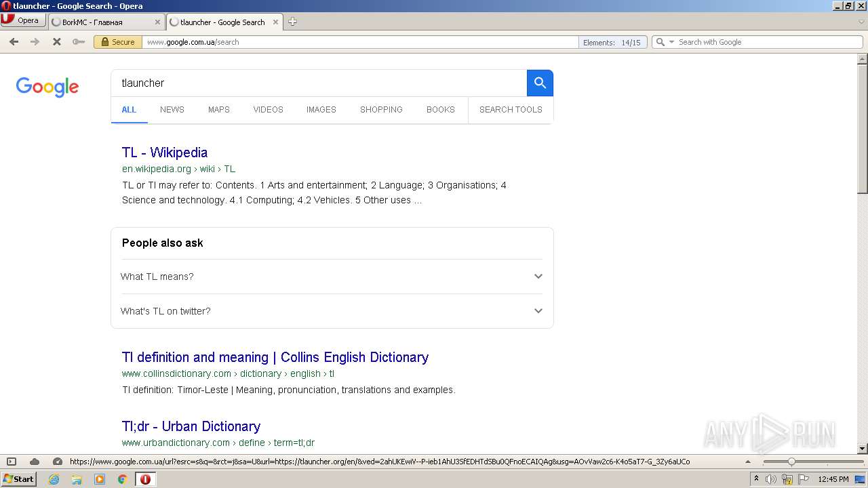Go to the Google logo homepage
This screenshot has width=868, height=488.
pyautogui.click(x=47, y=87)
